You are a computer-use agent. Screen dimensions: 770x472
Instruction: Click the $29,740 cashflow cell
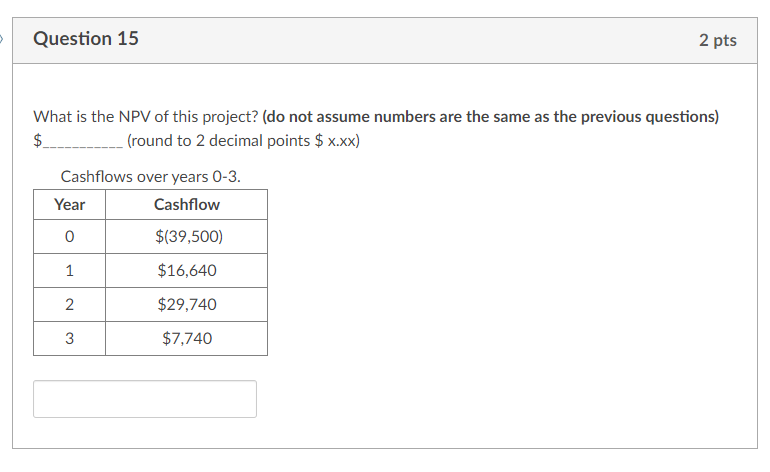point(187,304)
